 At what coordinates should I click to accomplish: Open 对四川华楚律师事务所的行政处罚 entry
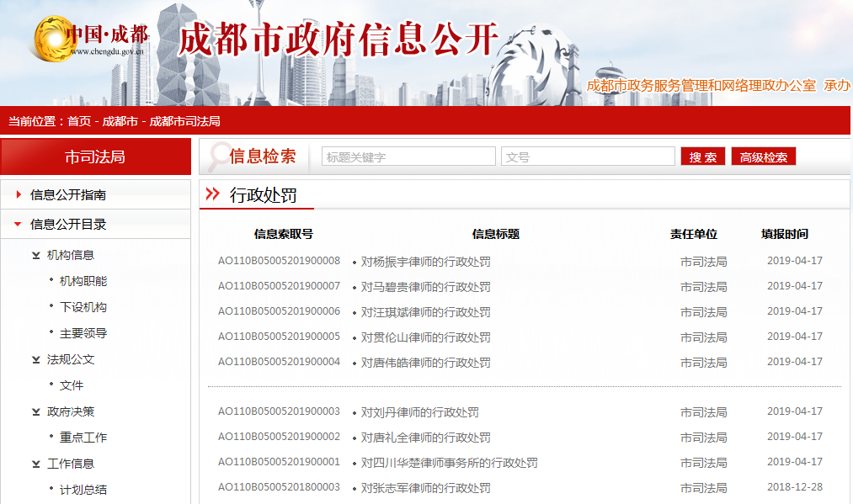pyautogui.click(x=449, y=463)
